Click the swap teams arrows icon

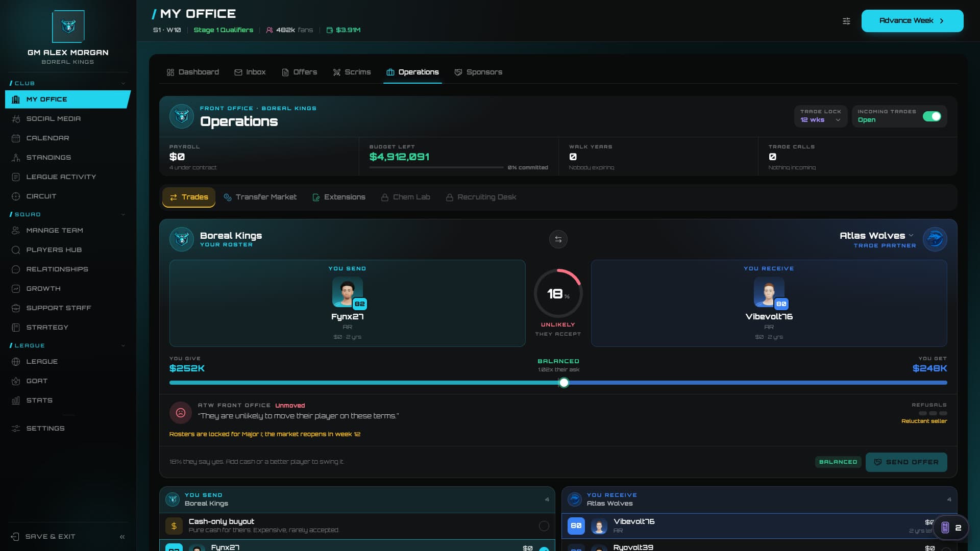point(558,239)
